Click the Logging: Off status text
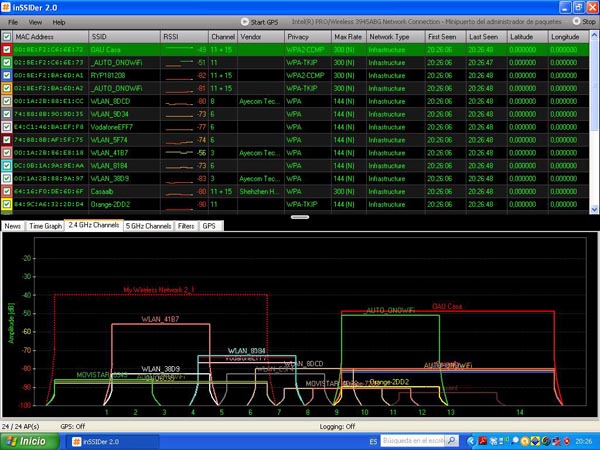Viewport: 600px width, 450px height. (337, 426)
